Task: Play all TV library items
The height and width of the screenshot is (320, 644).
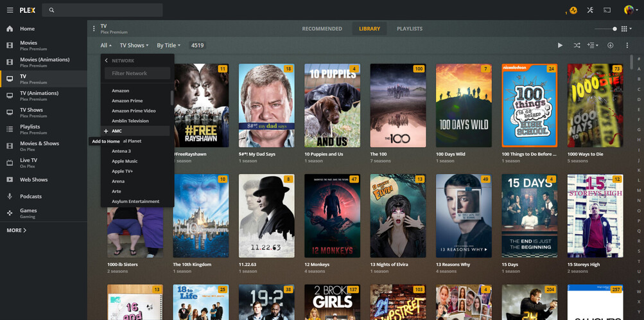Action: click(560, 45)
